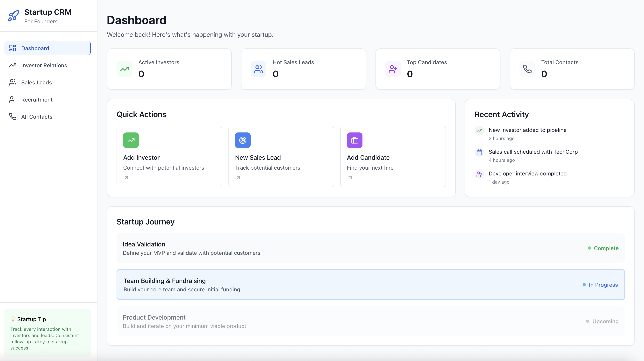Click the user icon beside Developer interview completed
644x361 pixels.
[479, 174]
